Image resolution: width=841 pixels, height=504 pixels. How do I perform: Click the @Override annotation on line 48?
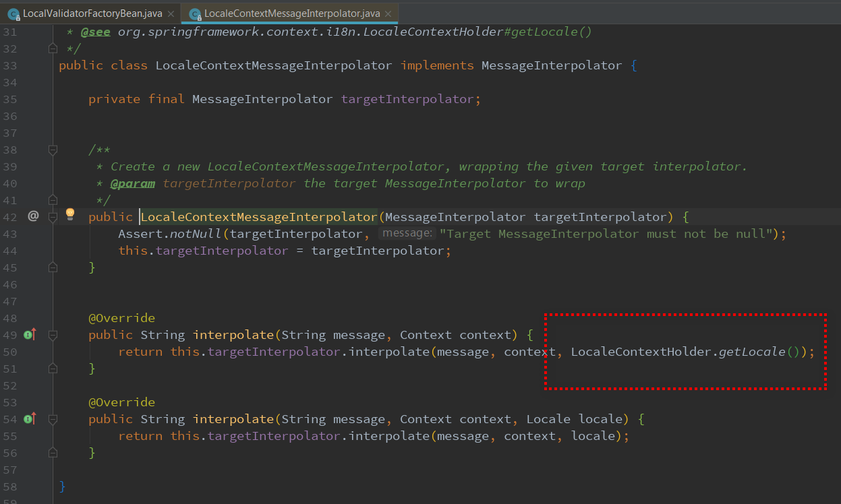click(121, 318)
